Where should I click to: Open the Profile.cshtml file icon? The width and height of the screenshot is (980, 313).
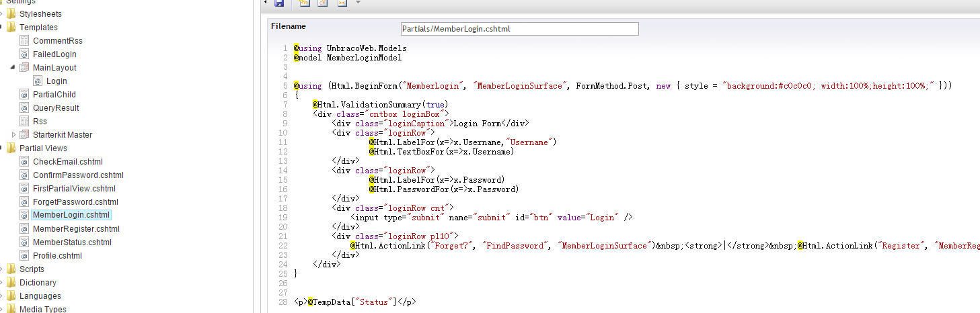coord(24,255)
